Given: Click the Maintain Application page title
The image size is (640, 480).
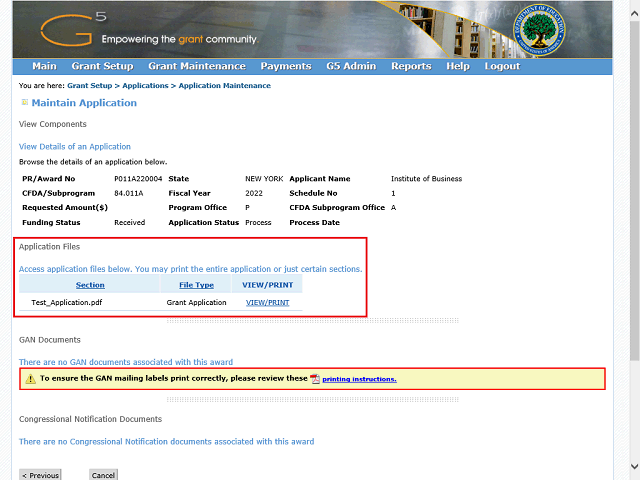Looking at the screenshot, I should [x=84, y=103].
